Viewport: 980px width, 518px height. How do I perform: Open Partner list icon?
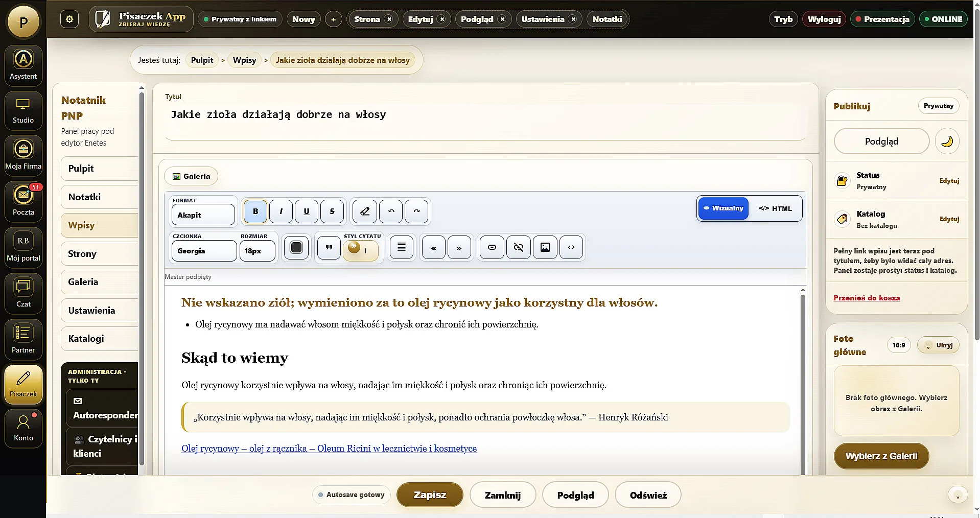(x=23, y=339)
